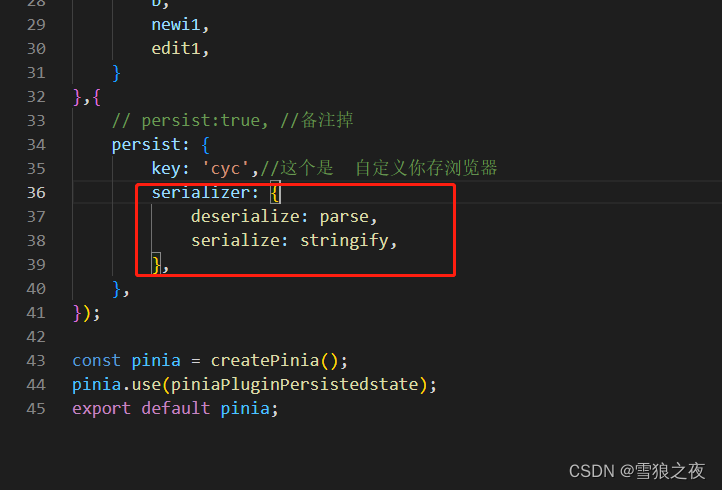722x490 pixels.
Task: Click the 'parse' value on line 37
Action: coord(344,216)
